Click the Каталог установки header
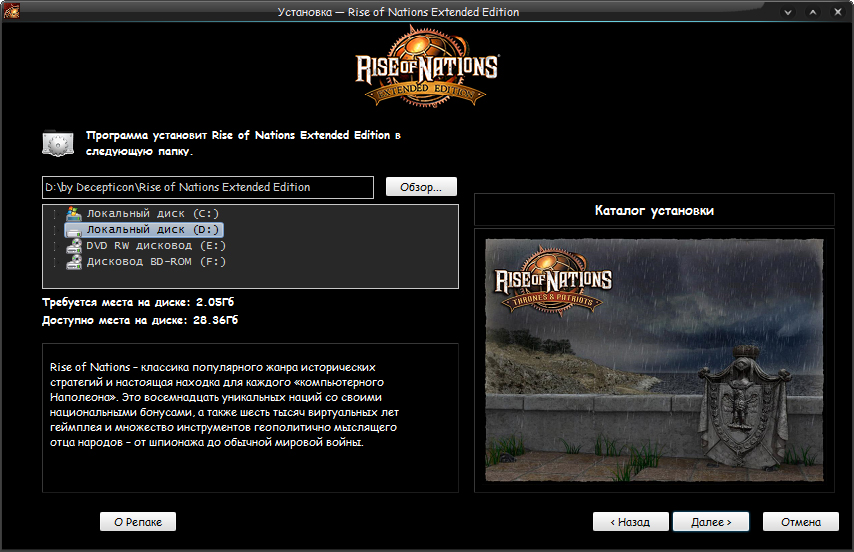Screen dimensions: 854x552 pyautogui.click(x=654, y=211)
